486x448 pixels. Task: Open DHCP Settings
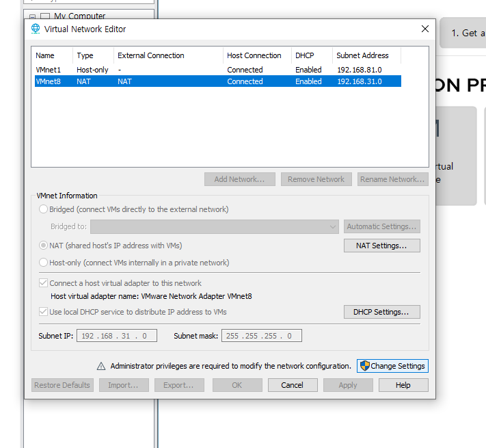382,312
